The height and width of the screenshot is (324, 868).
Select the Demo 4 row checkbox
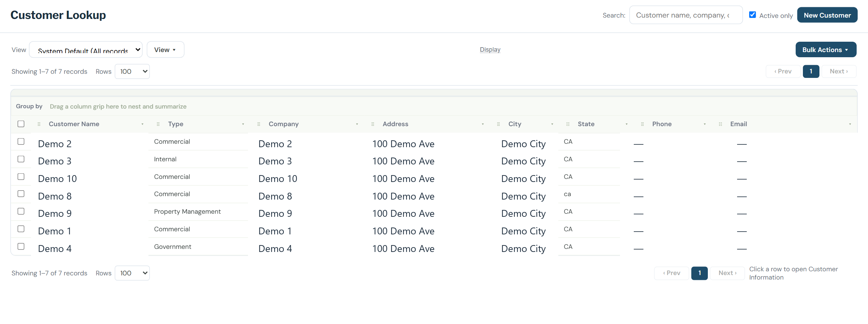(21, 246)
